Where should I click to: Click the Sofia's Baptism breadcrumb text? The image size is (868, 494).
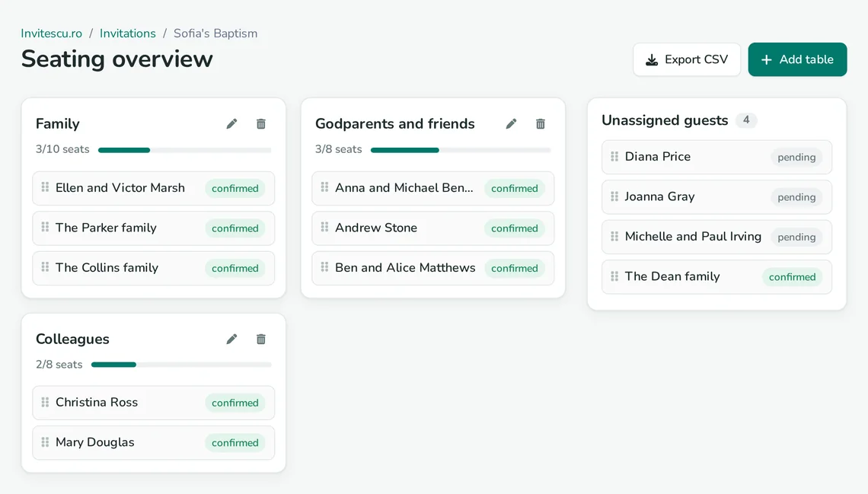tap(215, 33)
